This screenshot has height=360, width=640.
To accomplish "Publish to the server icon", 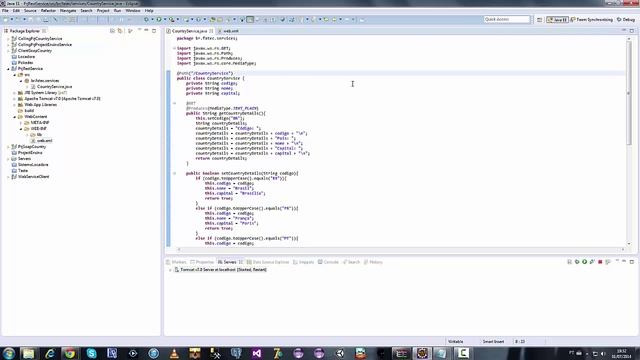I will tap(608, 262).
